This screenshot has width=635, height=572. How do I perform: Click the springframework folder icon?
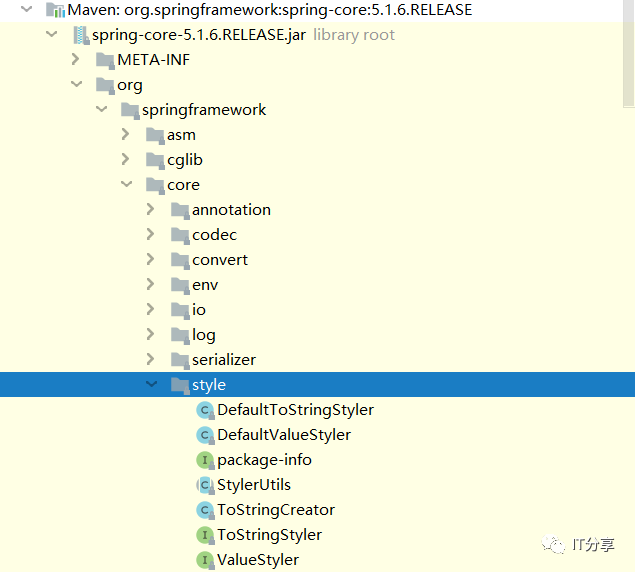pos(130,110)
